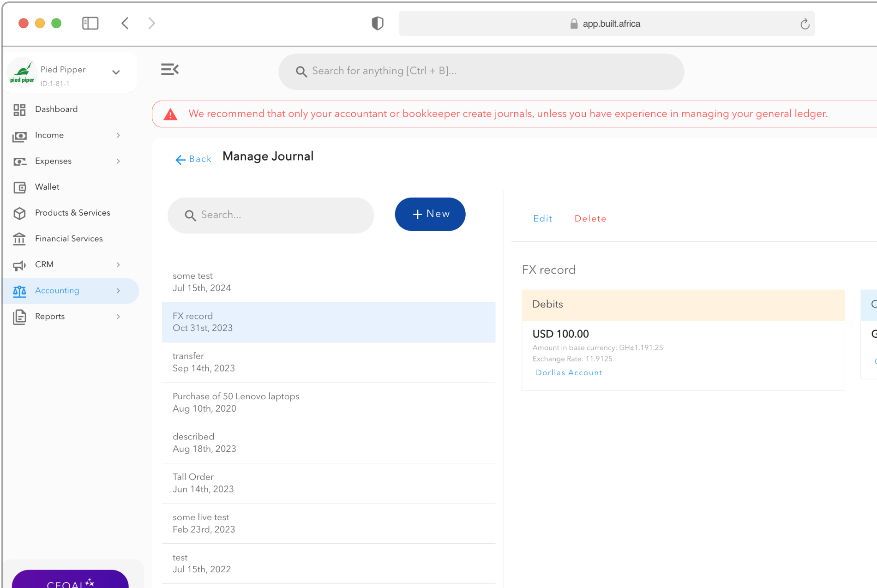Go back using the browser back arrow

(125, 23)
